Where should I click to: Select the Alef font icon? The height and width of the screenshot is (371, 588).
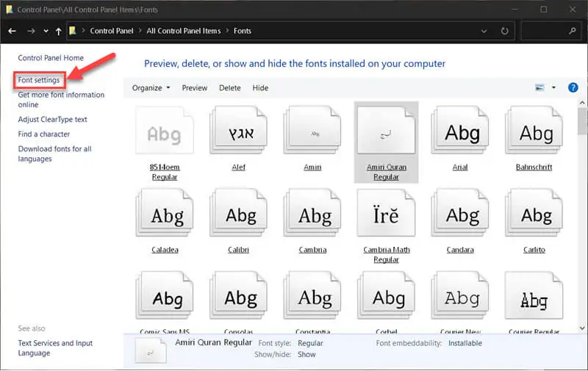(238, 130)
